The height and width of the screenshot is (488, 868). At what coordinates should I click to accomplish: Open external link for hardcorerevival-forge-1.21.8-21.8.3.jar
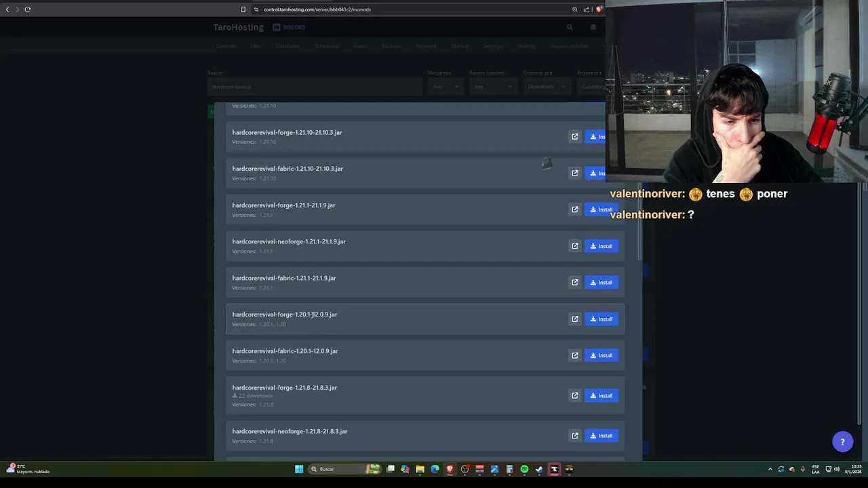coord(575,396)
